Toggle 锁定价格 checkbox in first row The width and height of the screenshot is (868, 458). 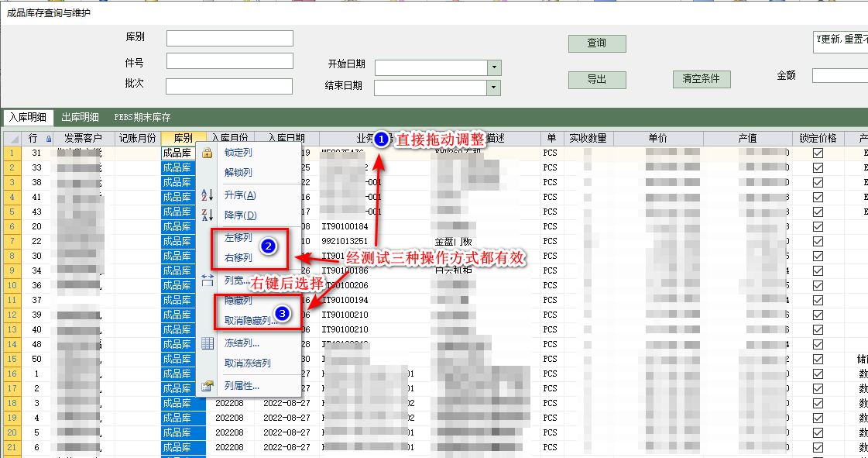818,153
